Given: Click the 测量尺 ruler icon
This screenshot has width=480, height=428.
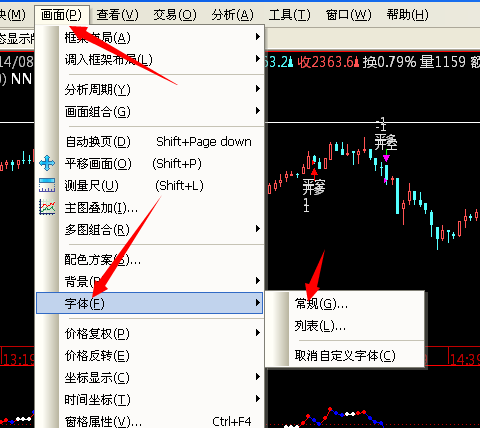Looking at the screenshot, I should (47, 185).
